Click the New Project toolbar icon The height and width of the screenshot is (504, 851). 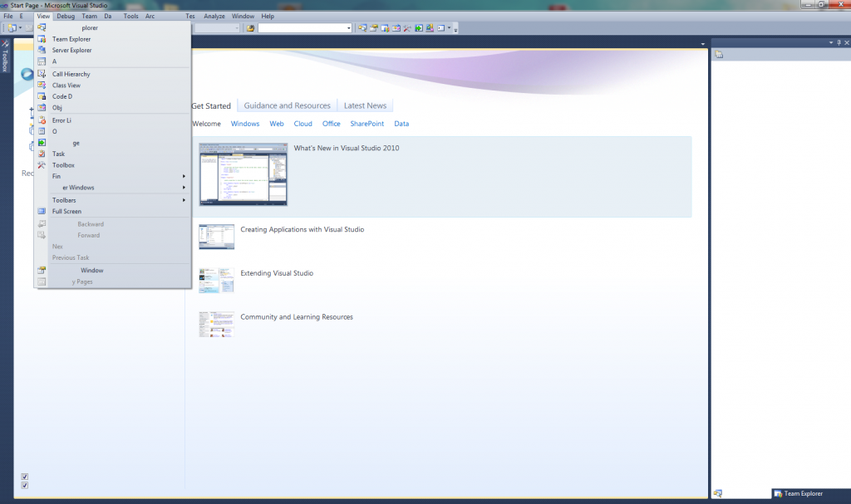click(12, 28)
